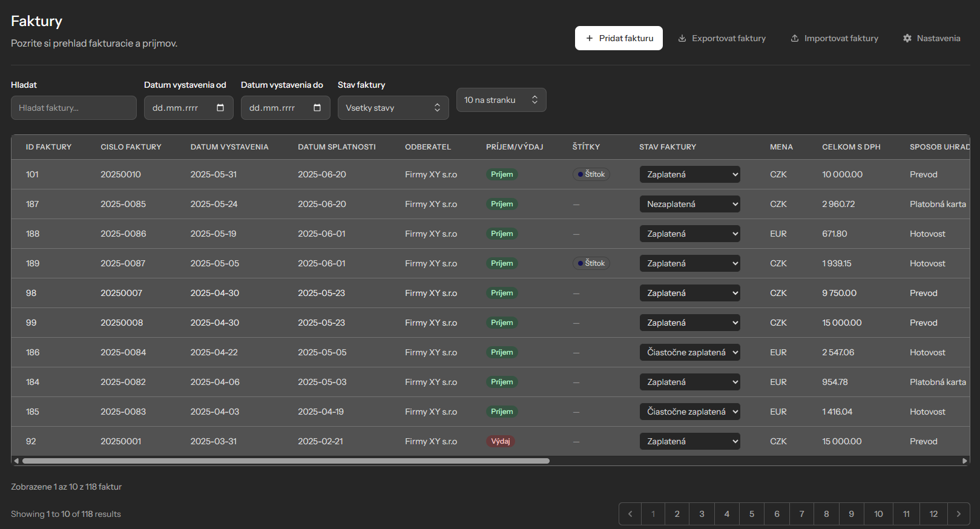
Task: Jump to page 12 in pagination
Action: (933, 514)
